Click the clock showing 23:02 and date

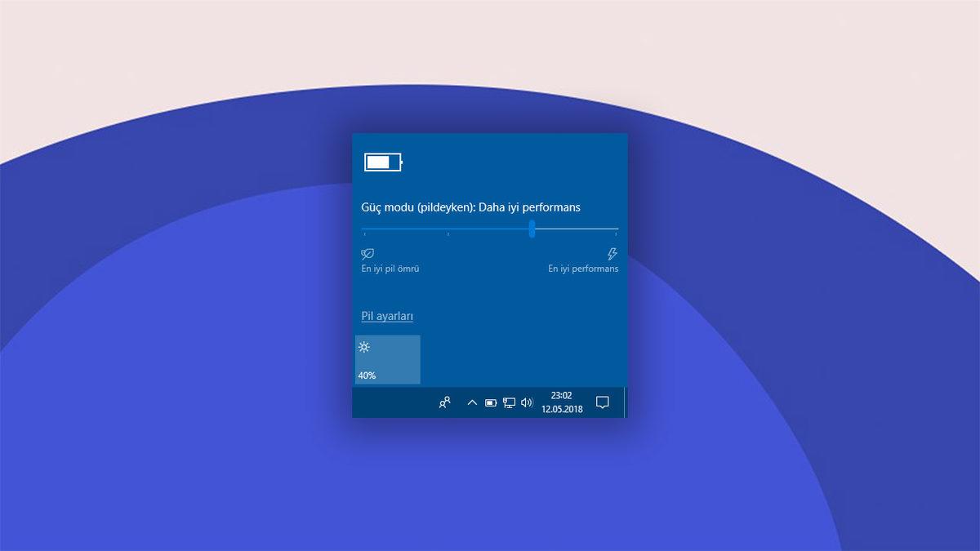pyautogui.click(x=562, y=402)
